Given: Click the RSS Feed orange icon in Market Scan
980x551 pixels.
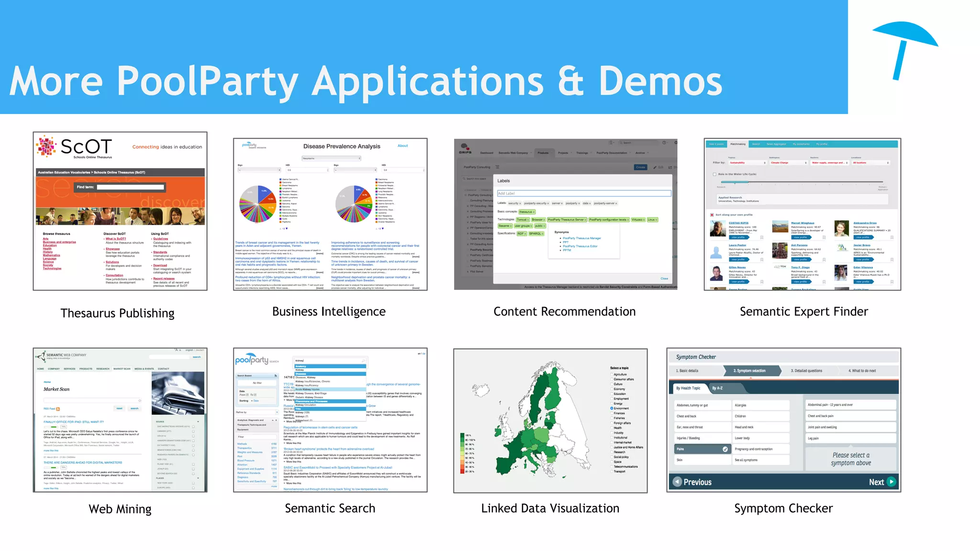Looking at the screenshot, I should [58, 409].
